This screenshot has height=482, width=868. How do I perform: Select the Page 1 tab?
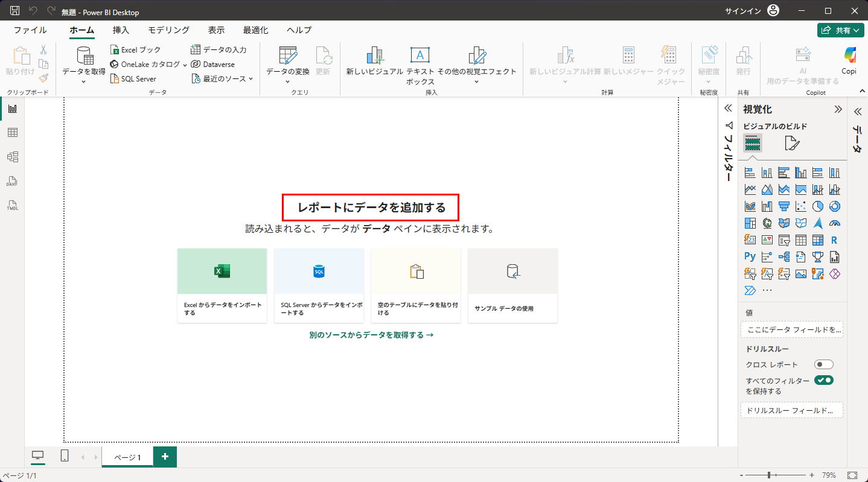pyautogui.click(x=127, y=457)
